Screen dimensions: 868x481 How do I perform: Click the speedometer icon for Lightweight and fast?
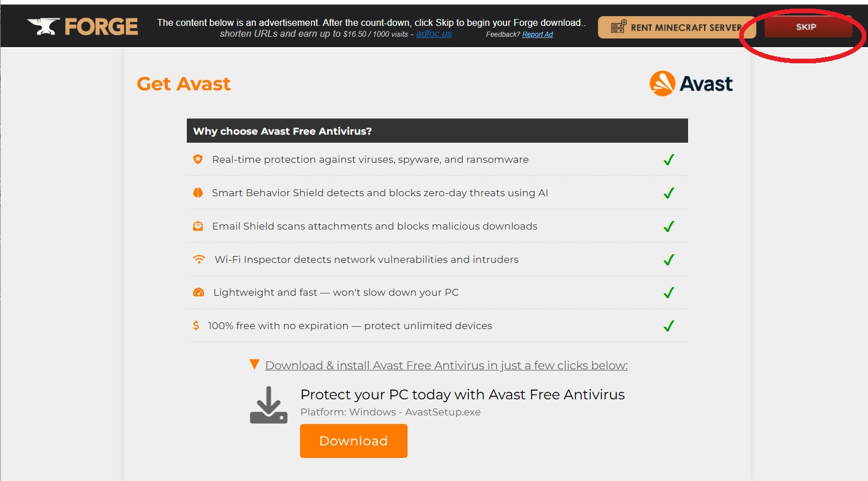(x=198, y=292)
